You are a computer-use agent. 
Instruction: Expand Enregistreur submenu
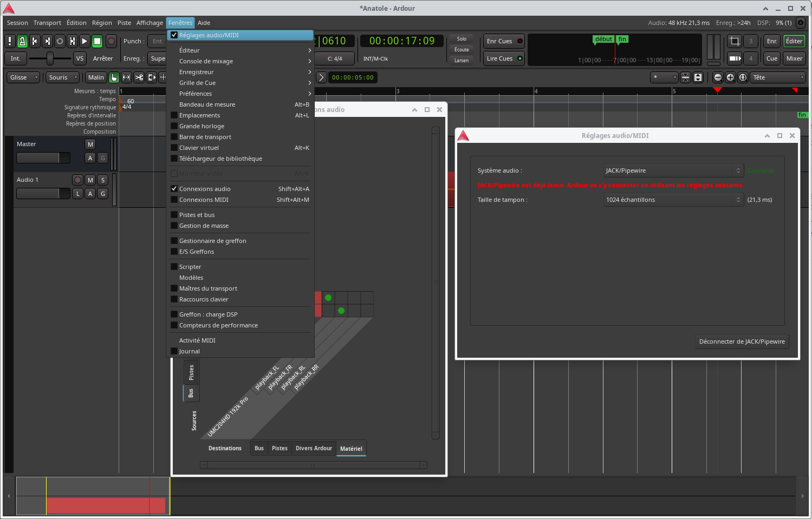point(240,72)
